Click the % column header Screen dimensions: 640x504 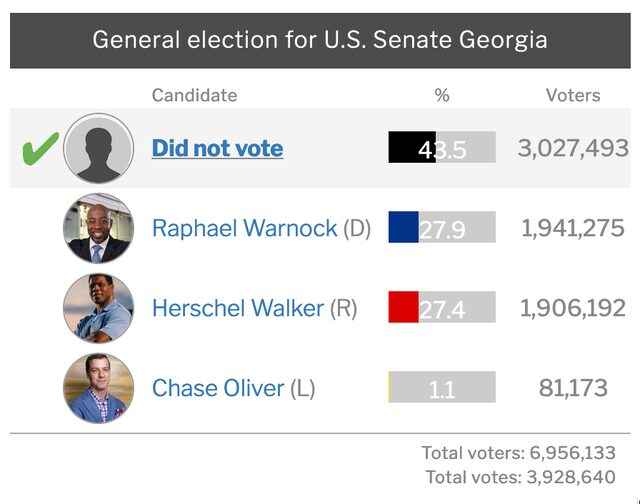click(x=442, y=95)
